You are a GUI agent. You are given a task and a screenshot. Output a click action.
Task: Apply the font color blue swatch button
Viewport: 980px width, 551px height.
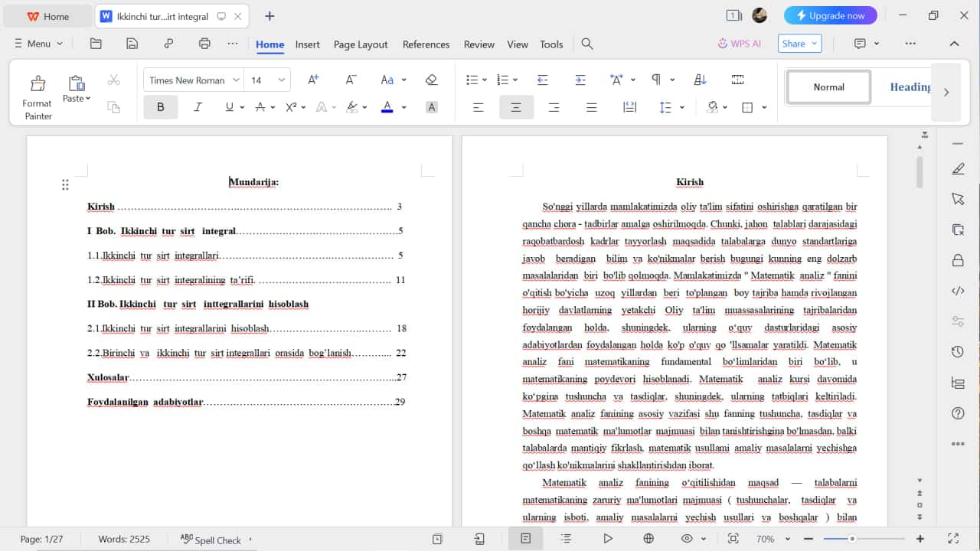[x=387, y=107]
